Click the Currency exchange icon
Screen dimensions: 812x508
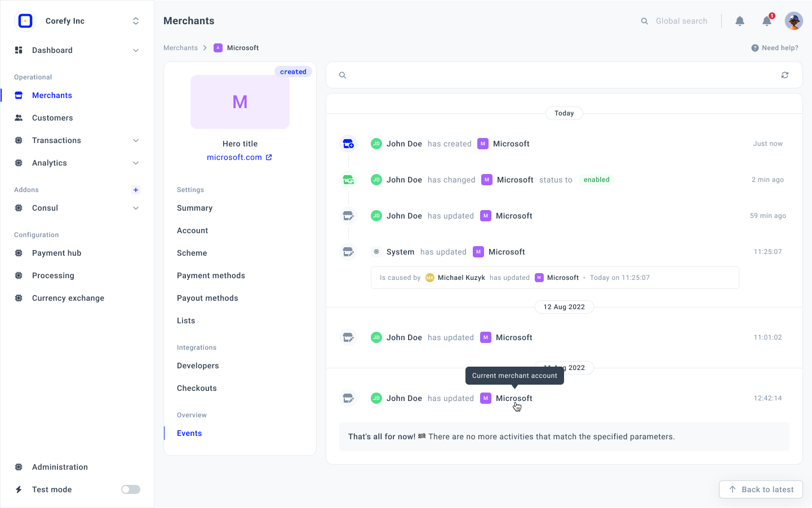pos(19,298)
